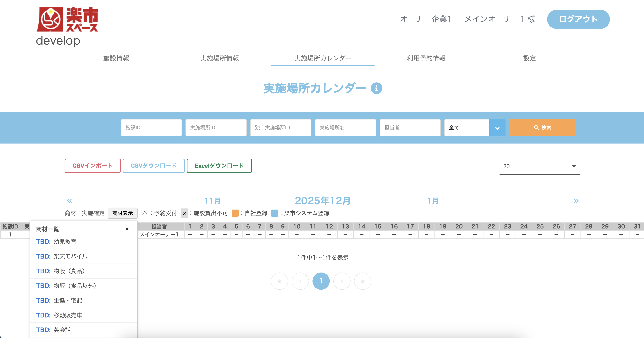Viewport: 644px width, 338px height.
Task: Open the メインオーナー1 様 account link
Action: point(499,19)
